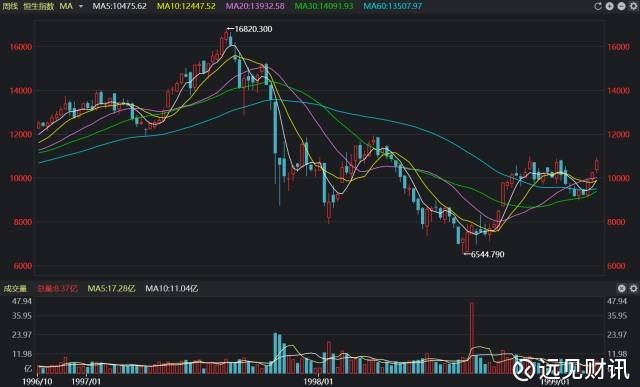Toggle the MA5:10475.62 line label
Viewport: 640px width, 387px height.
(120, 6)
